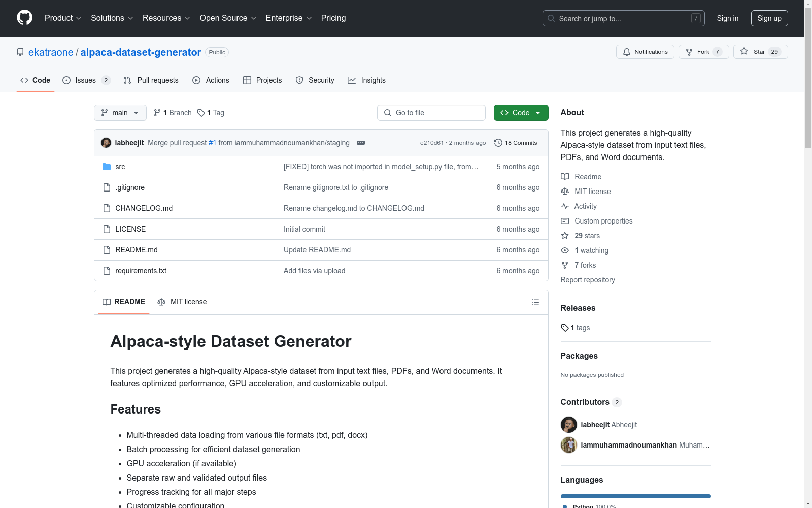
Task: Expand the Product menu
Action: click(x=63, y=18)
